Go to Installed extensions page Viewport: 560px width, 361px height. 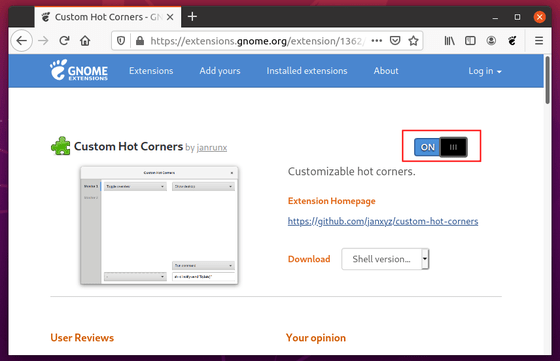[x=307, y=71]
